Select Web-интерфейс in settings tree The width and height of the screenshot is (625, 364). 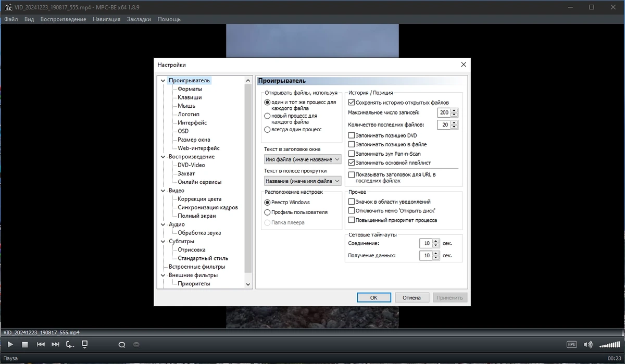pyautogui.click(x=198, y=148)
